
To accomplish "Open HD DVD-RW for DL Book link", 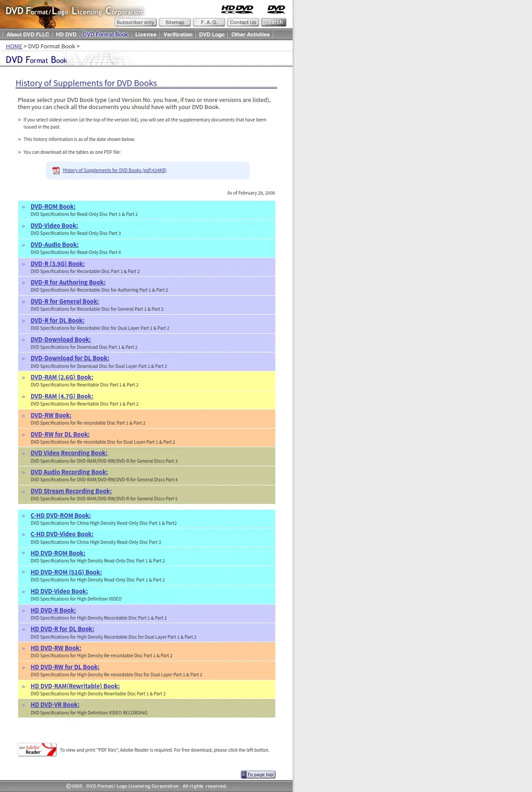I will [65, 667].
